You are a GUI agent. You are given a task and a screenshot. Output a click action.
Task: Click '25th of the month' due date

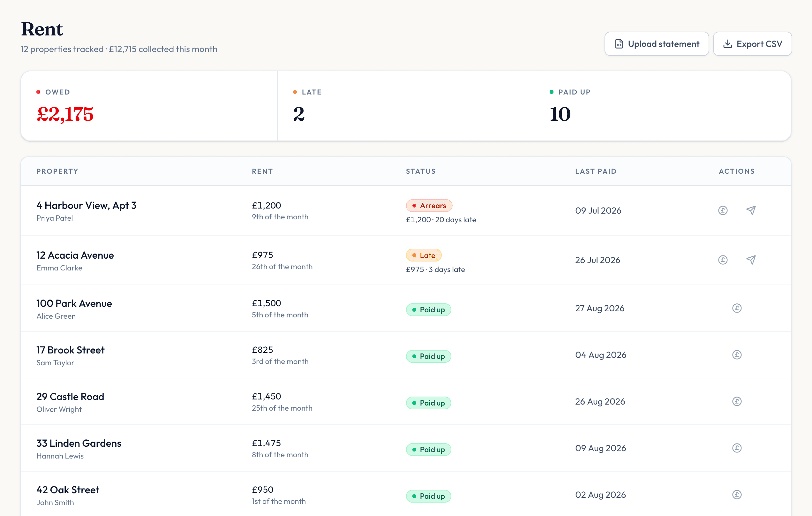click(x=282, y=408)
